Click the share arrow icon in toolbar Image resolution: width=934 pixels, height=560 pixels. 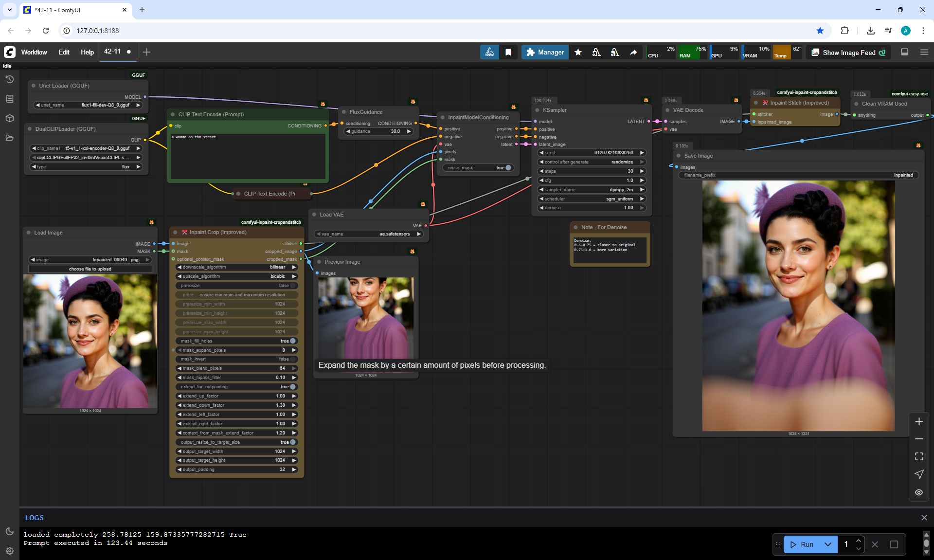[633, 52]
